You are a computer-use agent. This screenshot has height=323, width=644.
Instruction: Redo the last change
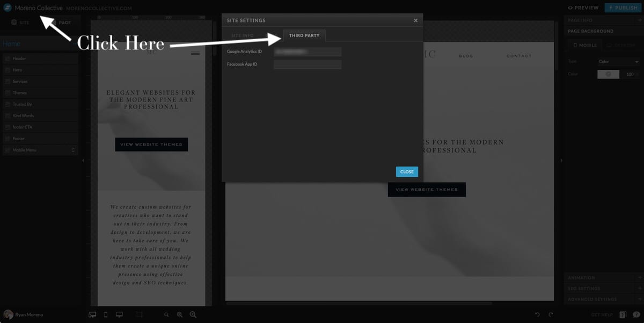550,314
